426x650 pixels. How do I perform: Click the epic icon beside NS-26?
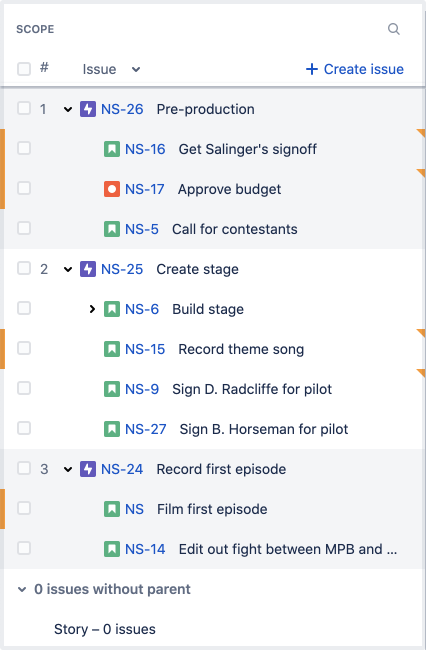coord(88,109)
